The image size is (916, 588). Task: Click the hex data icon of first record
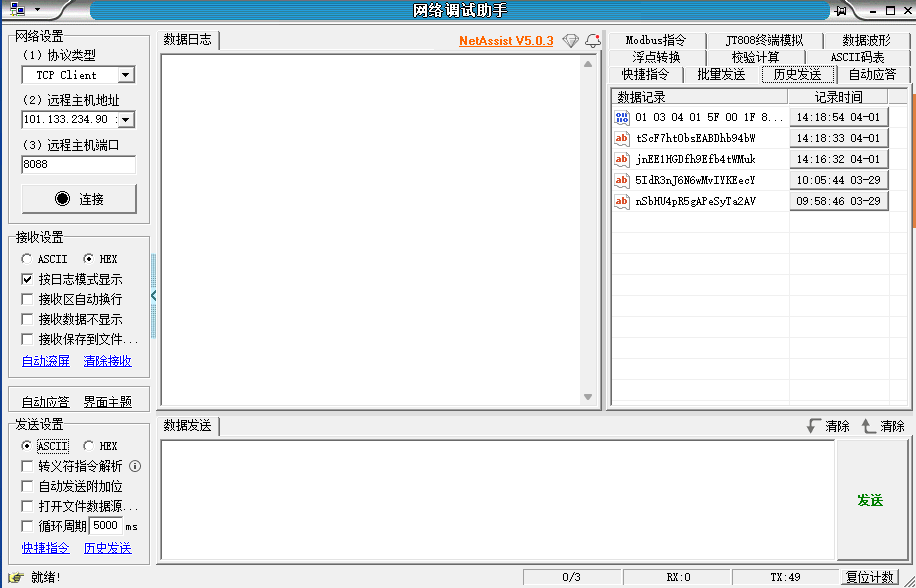click(x=622, y=117)
